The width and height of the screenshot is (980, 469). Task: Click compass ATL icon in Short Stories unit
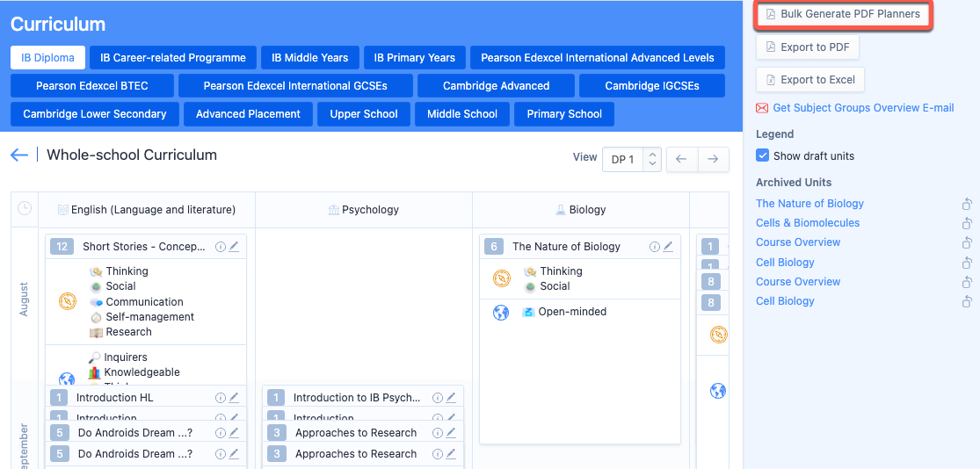(x=68, y=301)
